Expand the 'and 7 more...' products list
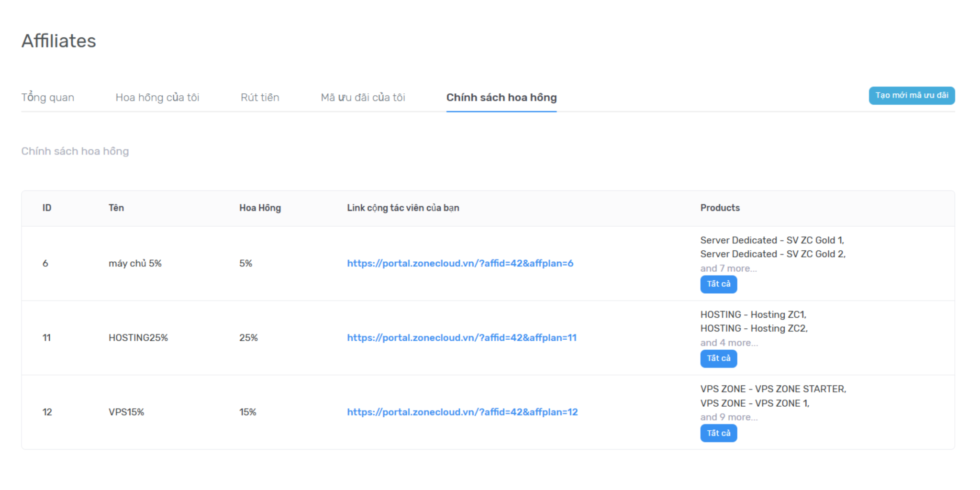980x490 pixels. 728,268
